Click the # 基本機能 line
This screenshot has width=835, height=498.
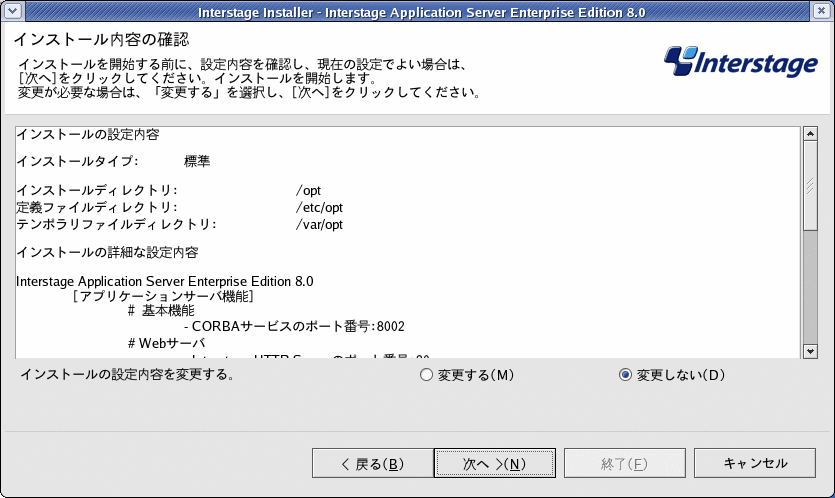(161, 311)
